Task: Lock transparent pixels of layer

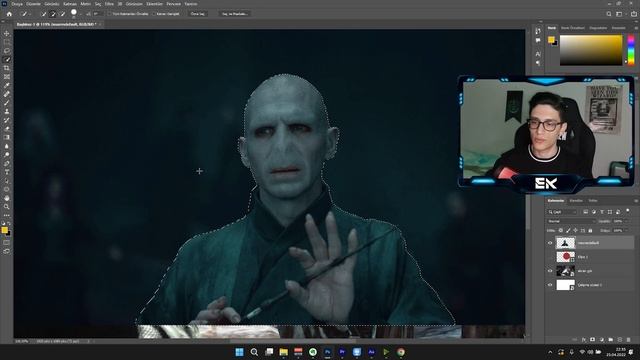Action: point(561,231)
